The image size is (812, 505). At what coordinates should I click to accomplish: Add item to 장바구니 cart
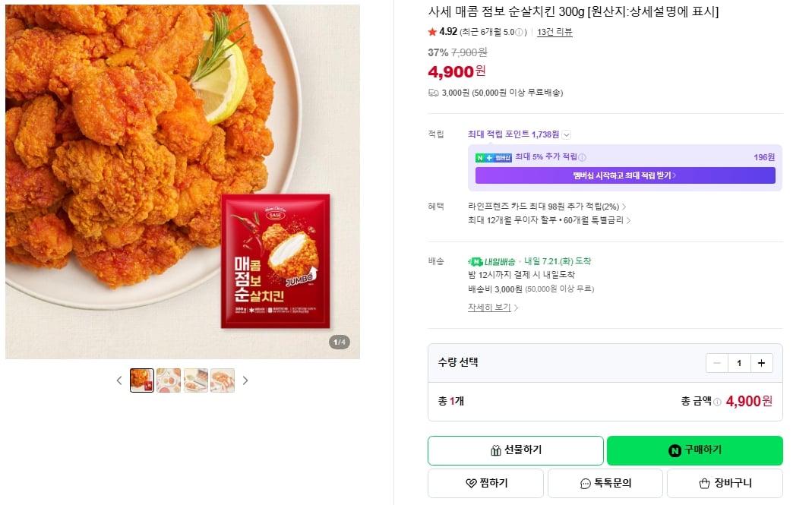(x=725, y=483)
